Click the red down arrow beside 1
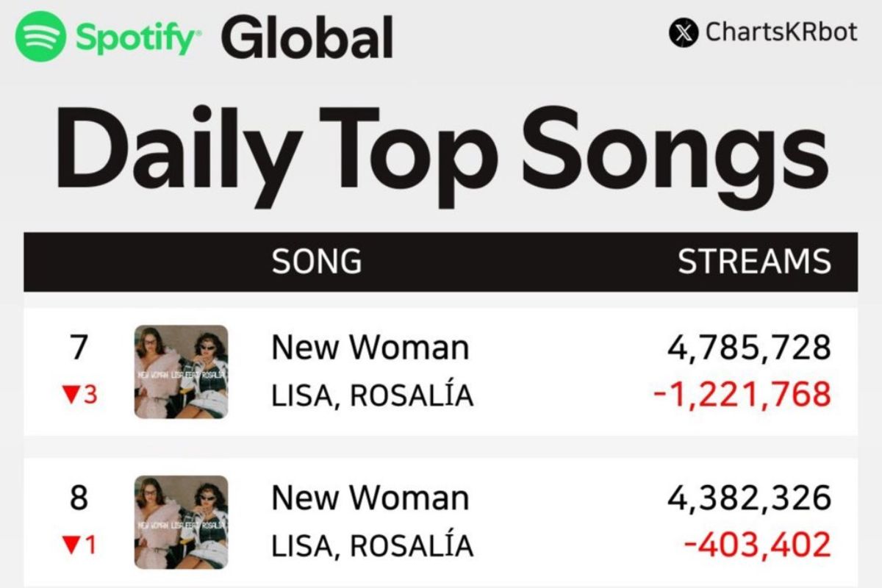Image resolution: width=882 pixels, height=588 pixels. point(70,546)
